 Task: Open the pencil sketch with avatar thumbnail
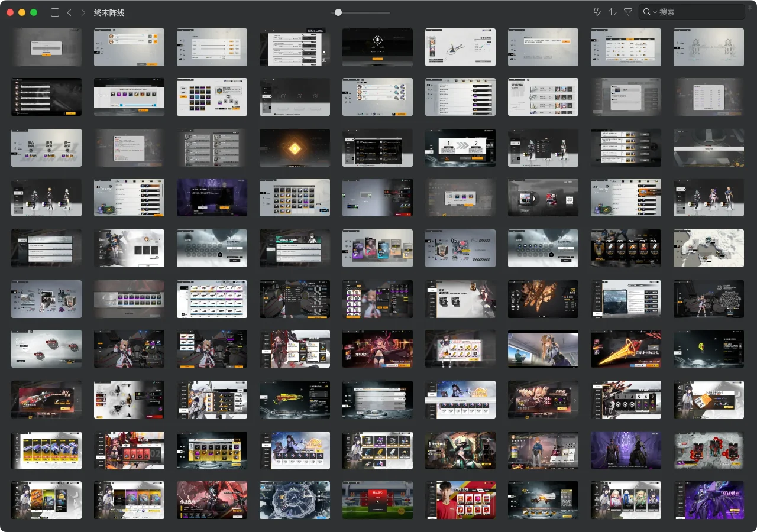click(x=460, y=47)
